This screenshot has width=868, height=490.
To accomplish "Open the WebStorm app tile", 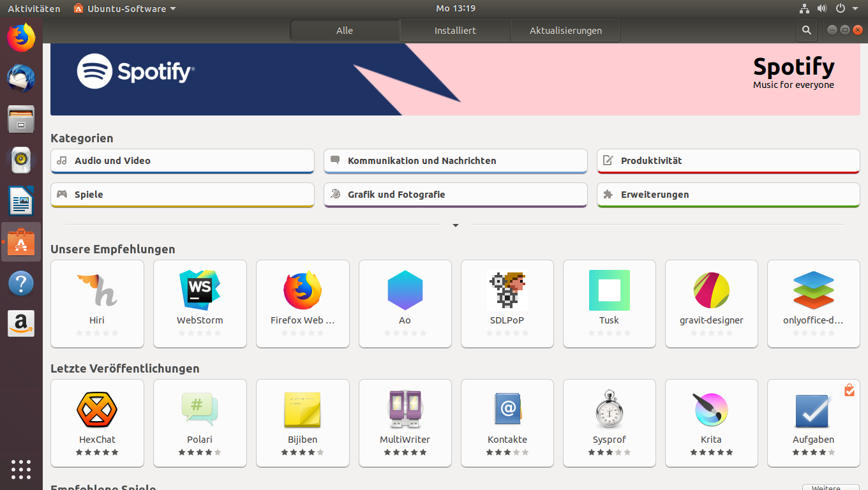I will pyautogui.click(x=200, y=304).
